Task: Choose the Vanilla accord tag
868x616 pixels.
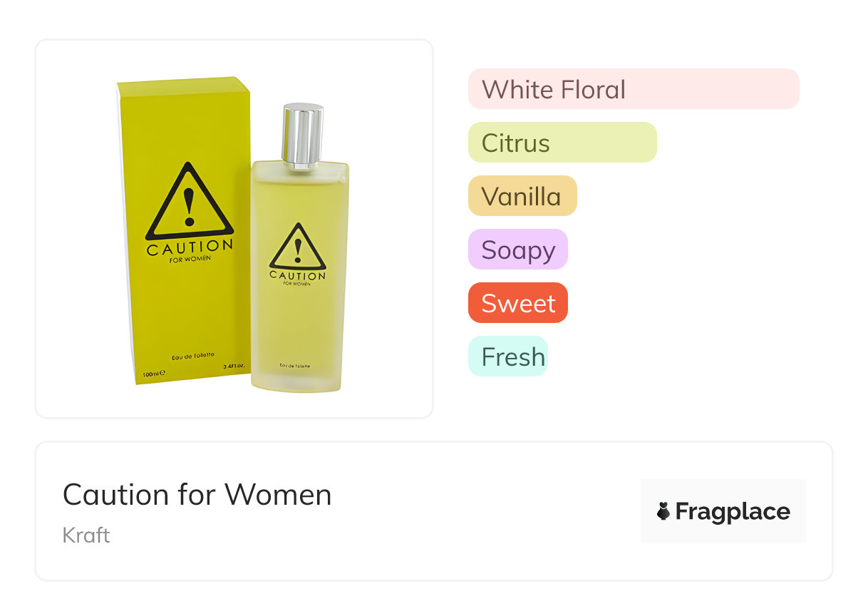Action: click(x=522, y=196)
